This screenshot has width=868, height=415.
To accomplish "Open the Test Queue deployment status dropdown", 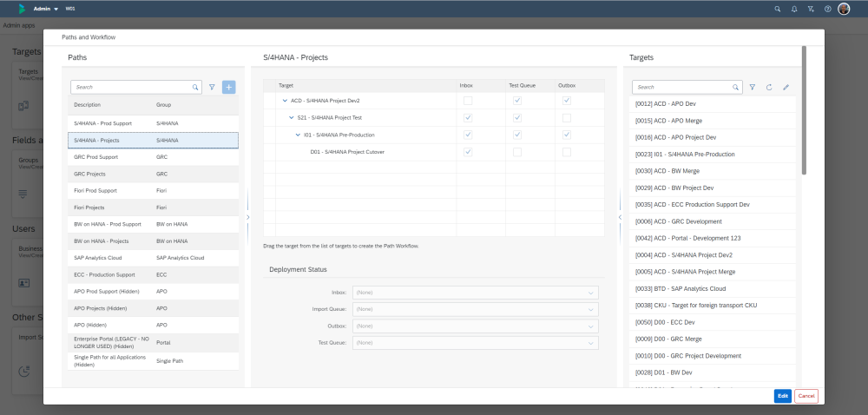I will coord(476,343).
